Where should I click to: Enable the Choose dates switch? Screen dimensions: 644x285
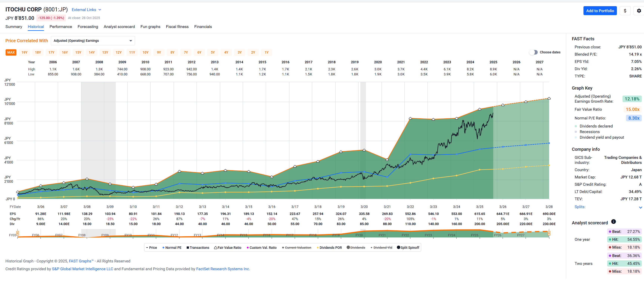[534, 52]
